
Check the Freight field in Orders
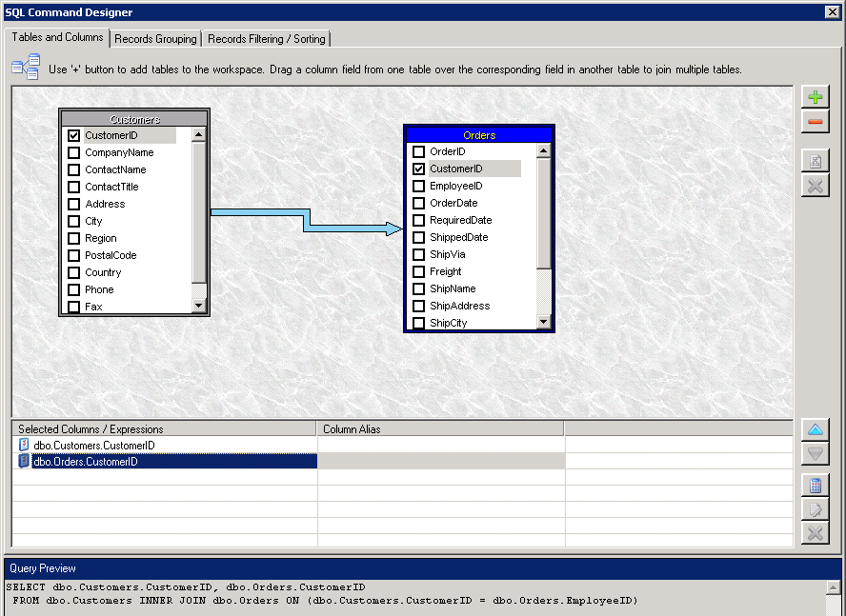click(419, 271)
